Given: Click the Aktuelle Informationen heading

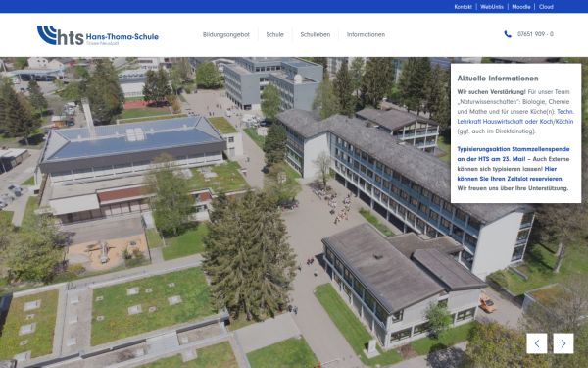Looking at the screenshot, I should tap(498, 79).
